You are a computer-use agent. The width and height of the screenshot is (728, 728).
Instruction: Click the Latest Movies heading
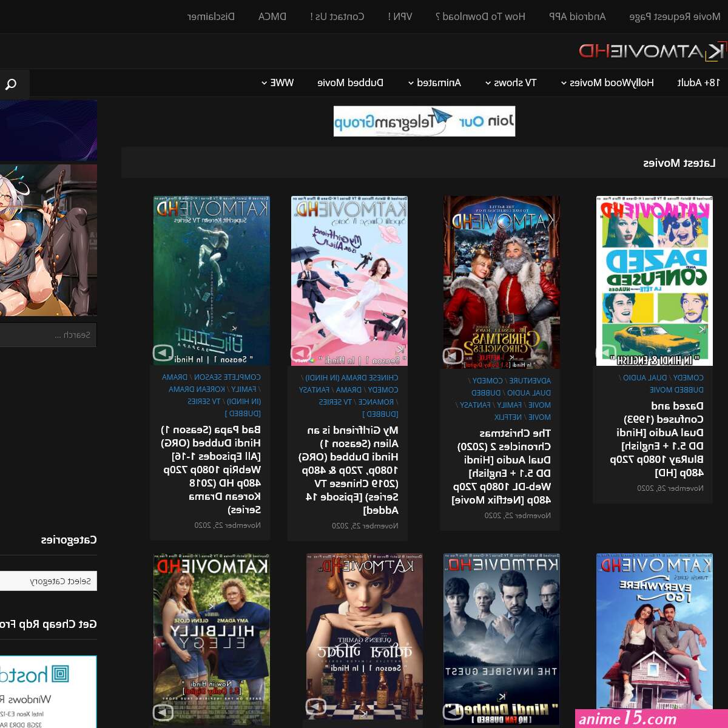(679, 163)
